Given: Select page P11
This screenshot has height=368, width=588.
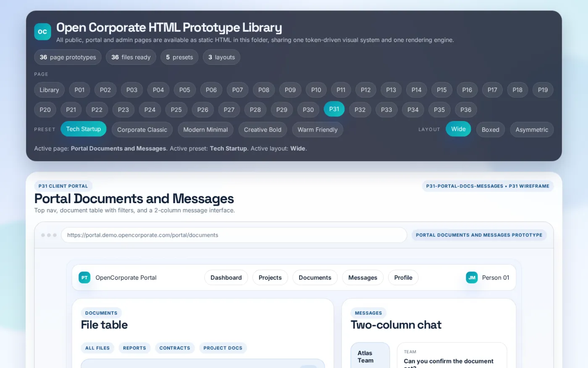Looking at the screenshot, I should pyautogui.click(x=341, y=90).
